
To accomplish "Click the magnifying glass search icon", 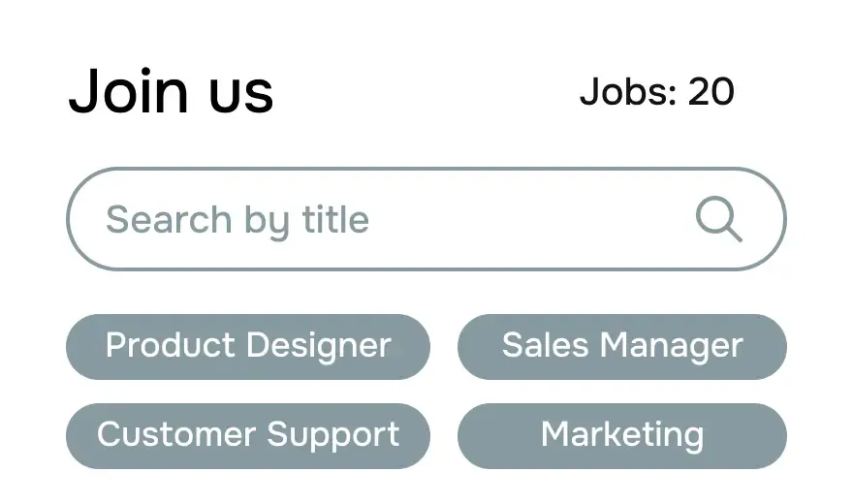I will click(x=719, y=220).
